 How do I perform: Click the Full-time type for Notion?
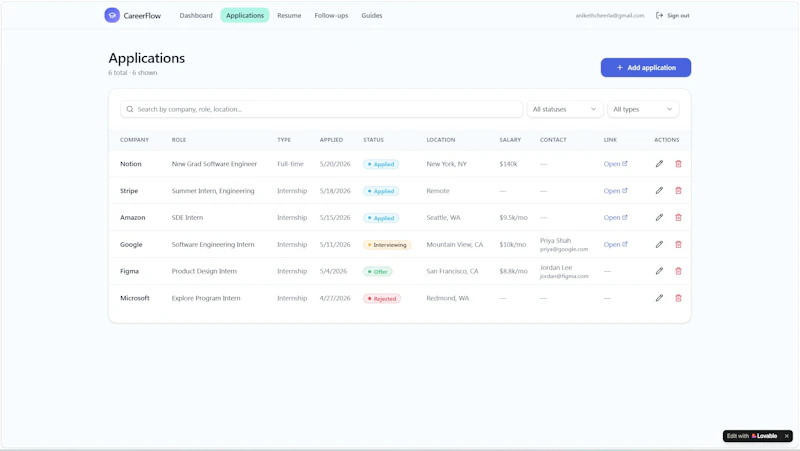point(290,164)
